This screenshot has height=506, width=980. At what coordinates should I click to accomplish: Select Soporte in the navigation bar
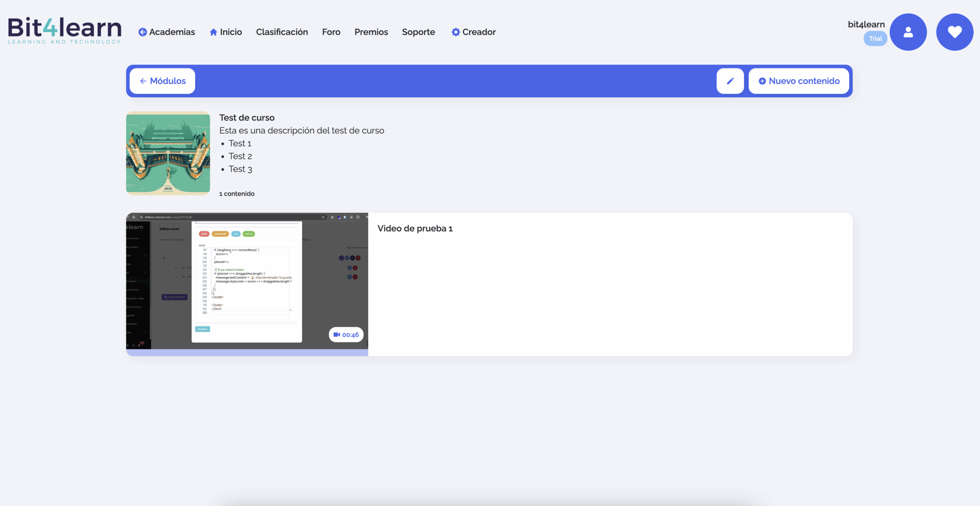point(418,32)
